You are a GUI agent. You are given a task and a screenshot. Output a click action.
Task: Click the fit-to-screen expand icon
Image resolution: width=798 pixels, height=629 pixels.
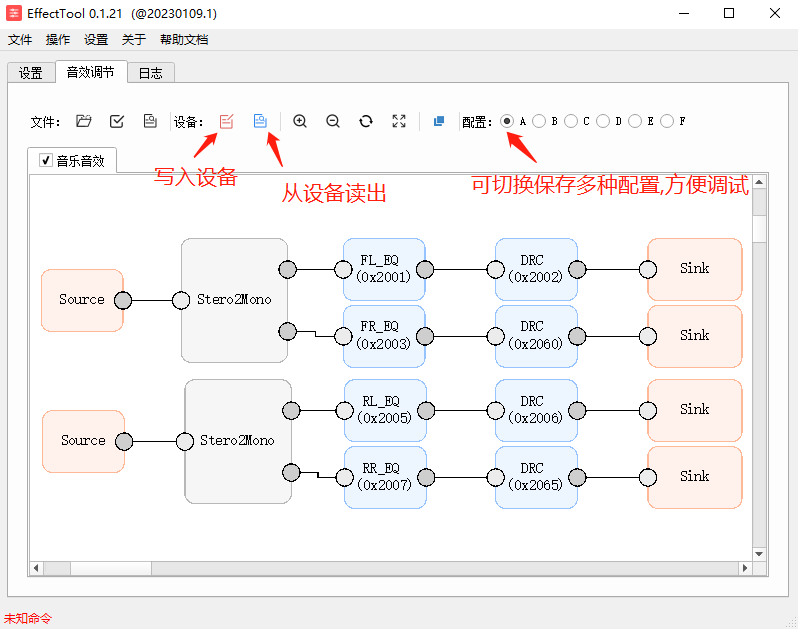tap(399, 121)
